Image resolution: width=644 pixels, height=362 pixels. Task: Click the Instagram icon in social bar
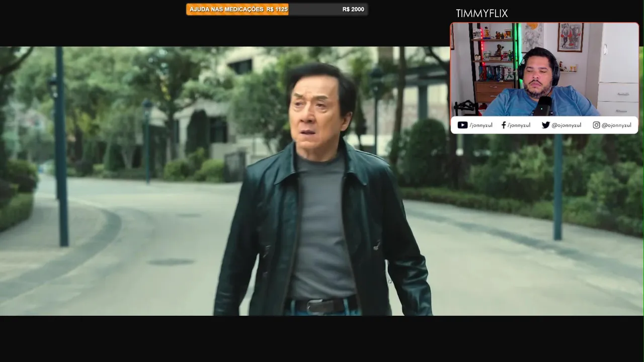(596, 125)
